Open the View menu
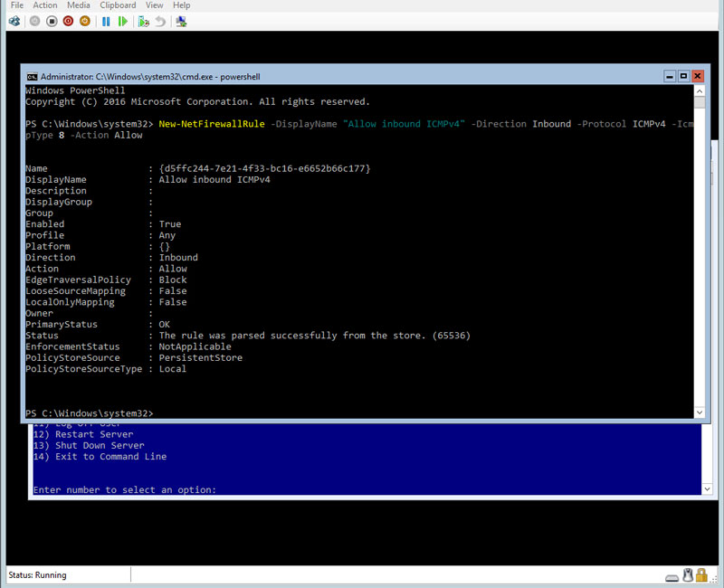This screenshot has width=724, height=588. pos(155,5)
